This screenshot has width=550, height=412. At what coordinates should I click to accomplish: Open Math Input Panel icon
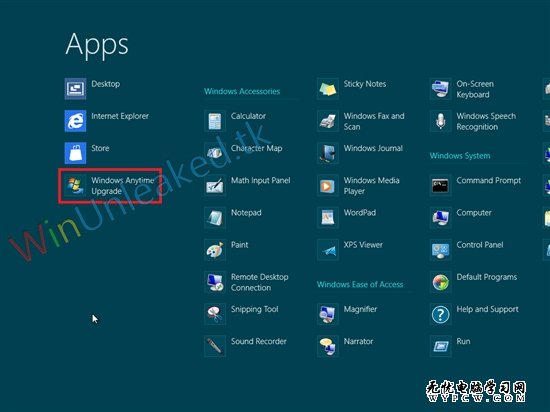point(215,185)
